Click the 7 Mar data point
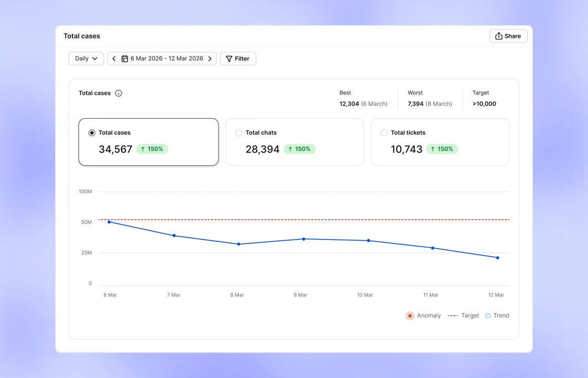Screen dimensions: 588x378 174,236
